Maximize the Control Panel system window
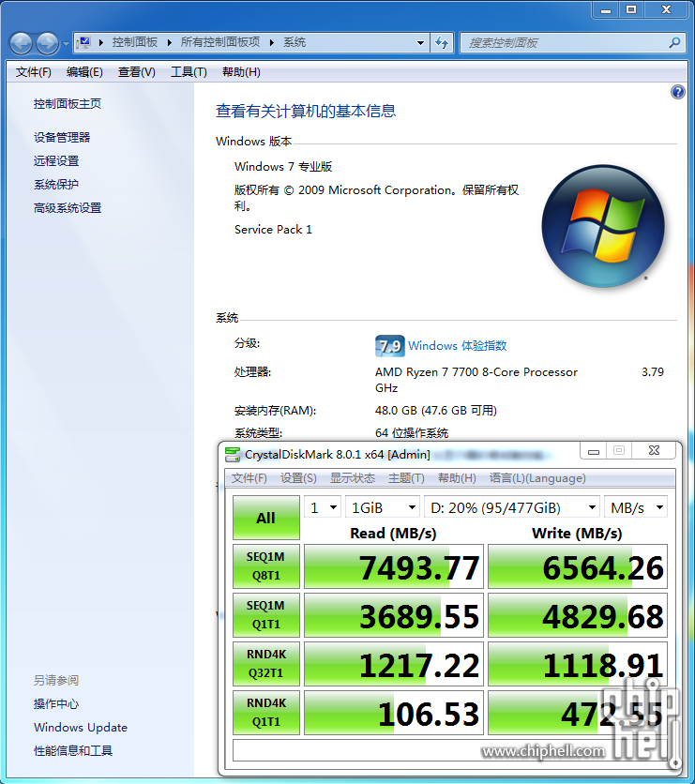The image size is (695, 784). [631, 9]
